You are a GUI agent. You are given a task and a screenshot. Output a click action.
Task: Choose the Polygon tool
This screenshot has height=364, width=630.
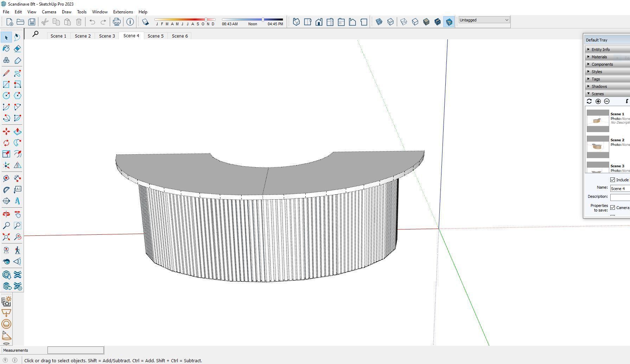tap(17, 96)
